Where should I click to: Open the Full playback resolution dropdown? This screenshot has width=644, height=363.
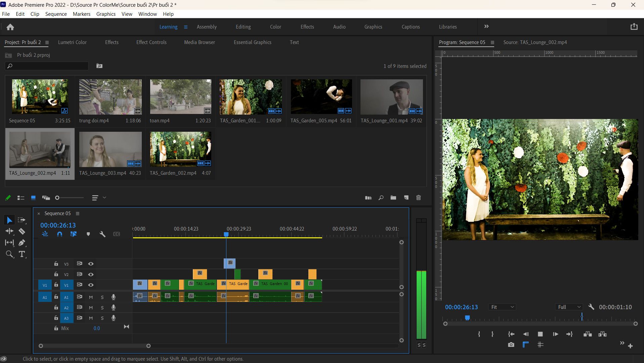point(569,307)
